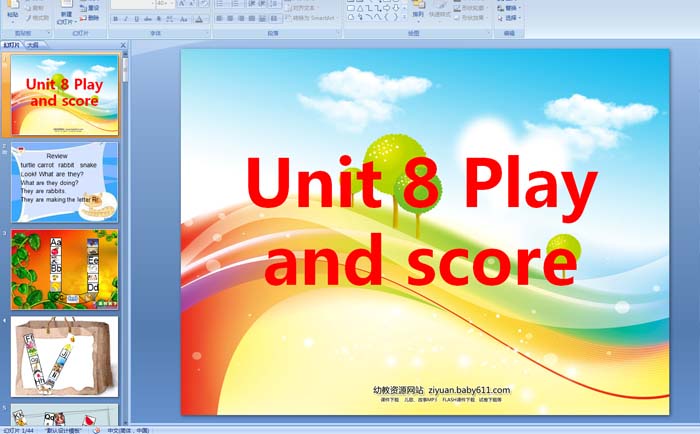The width and height of the screenshot is (700, 434).
Task: Select slide 2 Review thumbnail
Action: 65,182
